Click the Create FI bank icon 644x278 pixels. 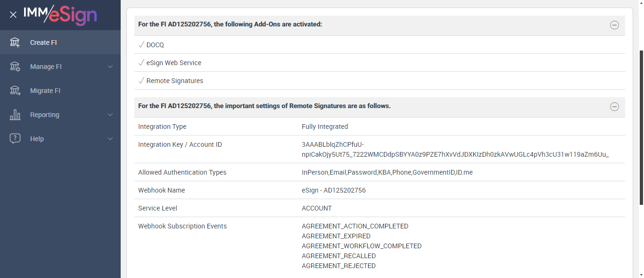click(x=15, y=42)
